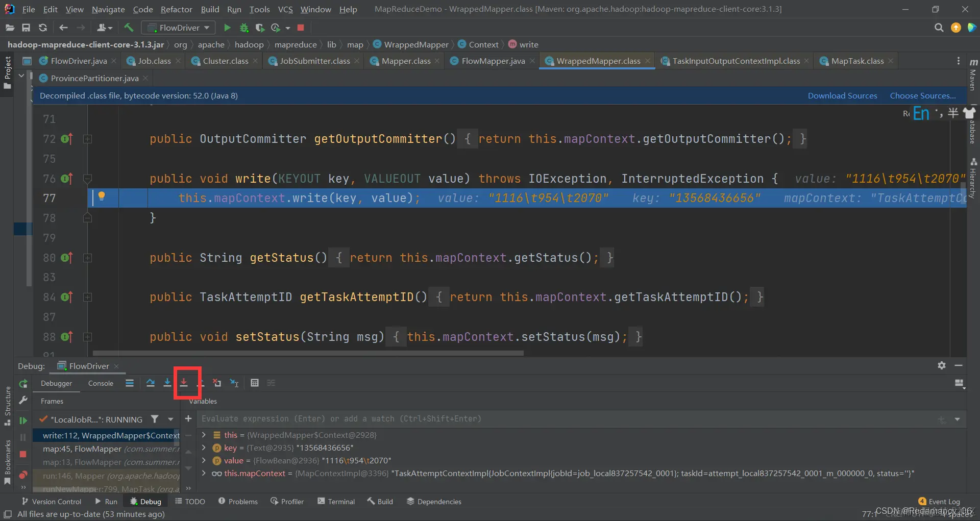Open the Refactor menu
This screenshot has height=521, width=980.
177,9
